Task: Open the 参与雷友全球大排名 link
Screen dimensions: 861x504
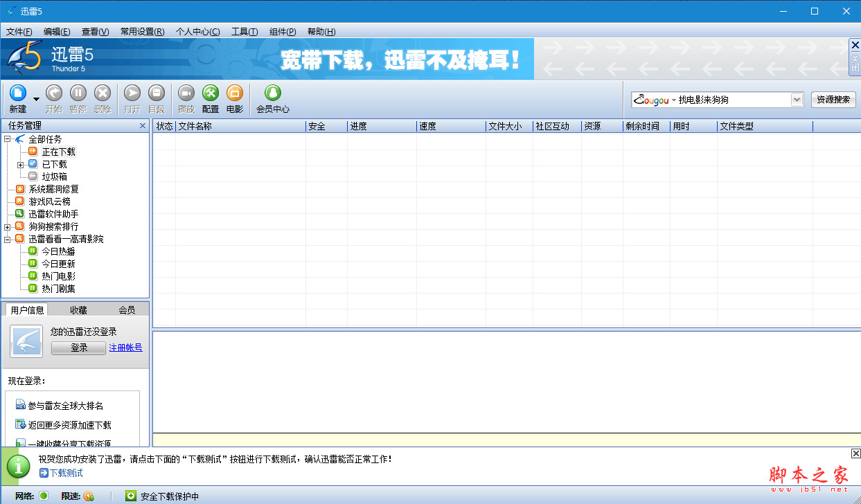Action: click(x=66, y=406)
